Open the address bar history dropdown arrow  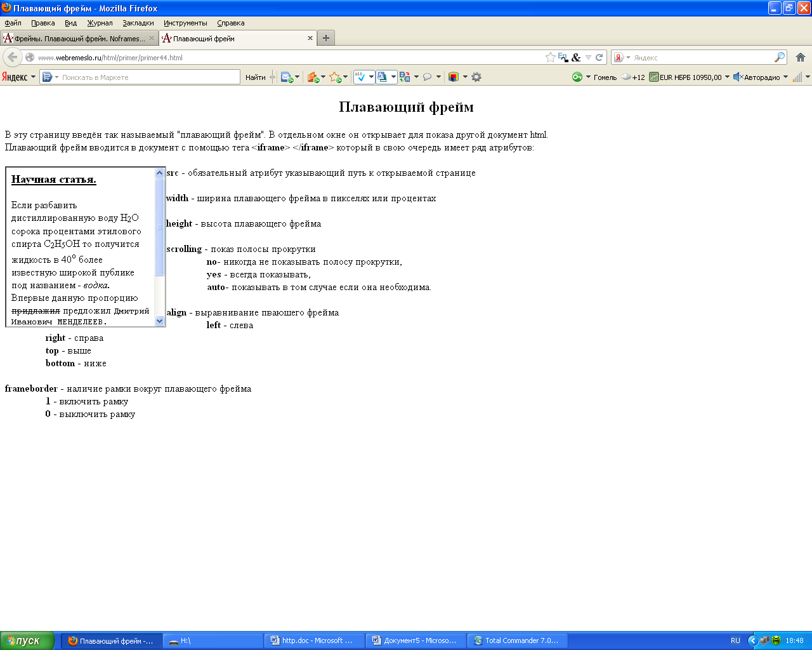click(588, 57)
